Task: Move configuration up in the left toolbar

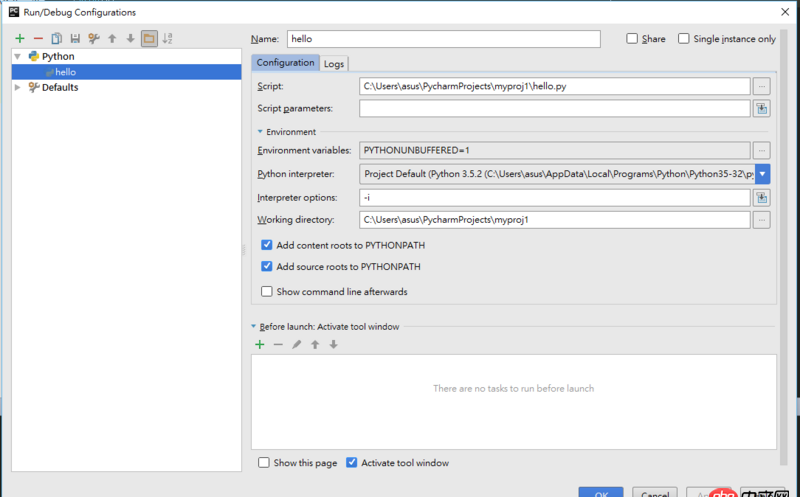Action: [112, 38]
